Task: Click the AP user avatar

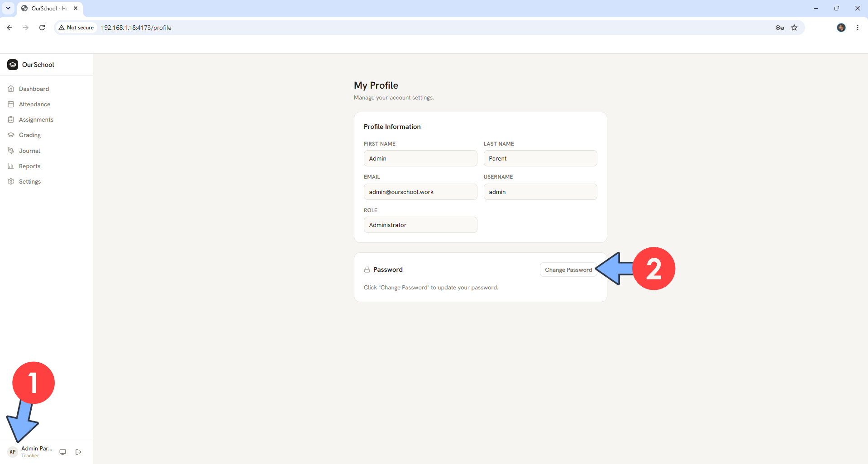Action: click(13, 452)
